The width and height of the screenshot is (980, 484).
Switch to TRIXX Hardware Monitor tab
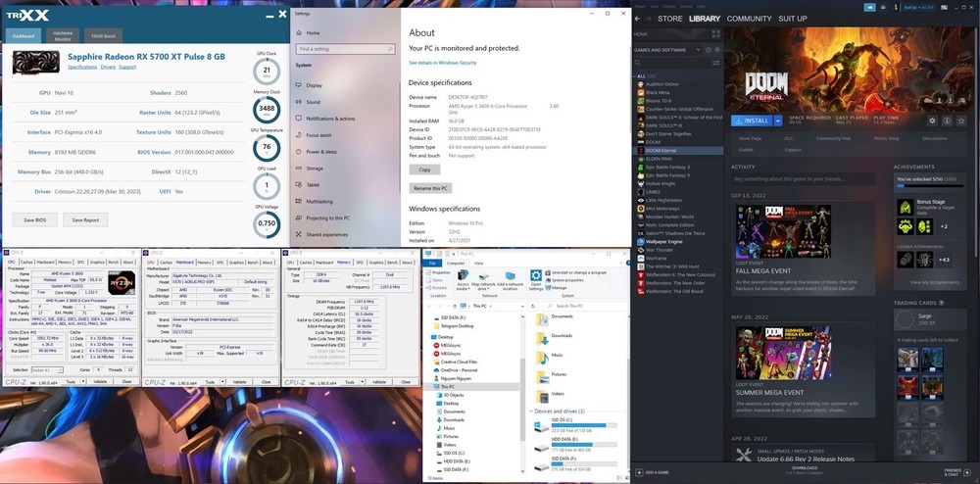pyautogui.click(x=63, y=35)
